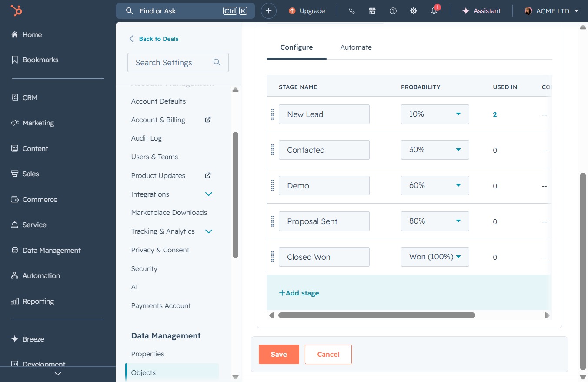Open Users & Teams settings
Screen dimensions: 588x382
(154, 157)
